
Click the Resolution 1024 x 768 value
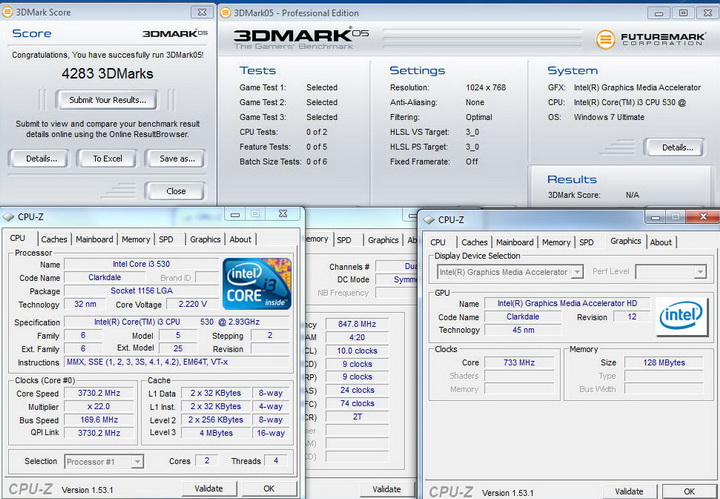[x=485, y=87]
